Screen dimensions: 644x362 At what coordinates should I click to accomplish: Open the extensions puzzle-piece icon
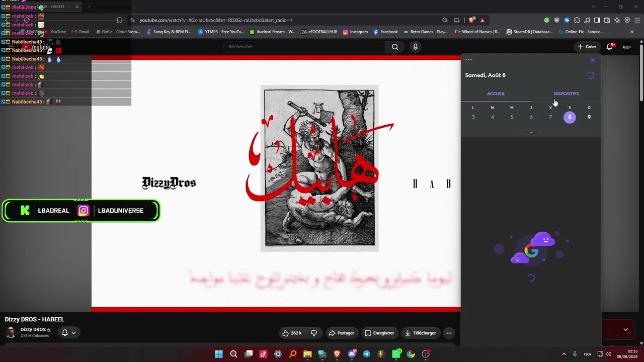[577, 20]
